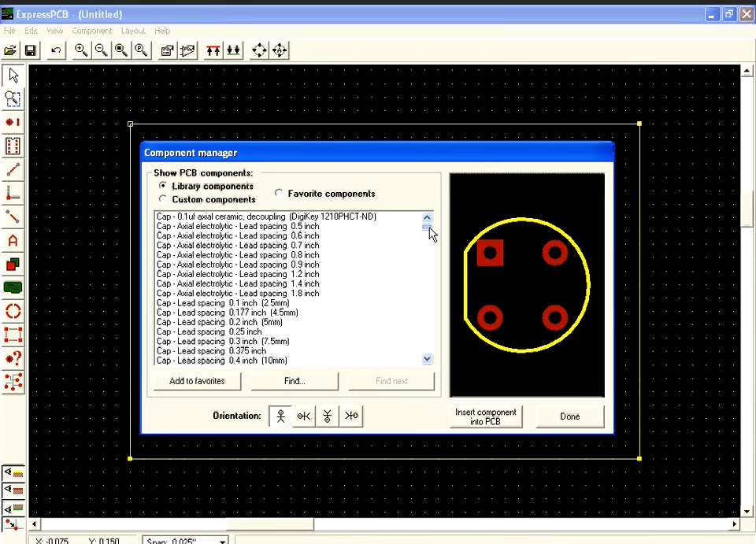Image resolution: width=756 pixels, height=544 pixels.
Task: Switch to Custom components
Action: tap(162, 198)
